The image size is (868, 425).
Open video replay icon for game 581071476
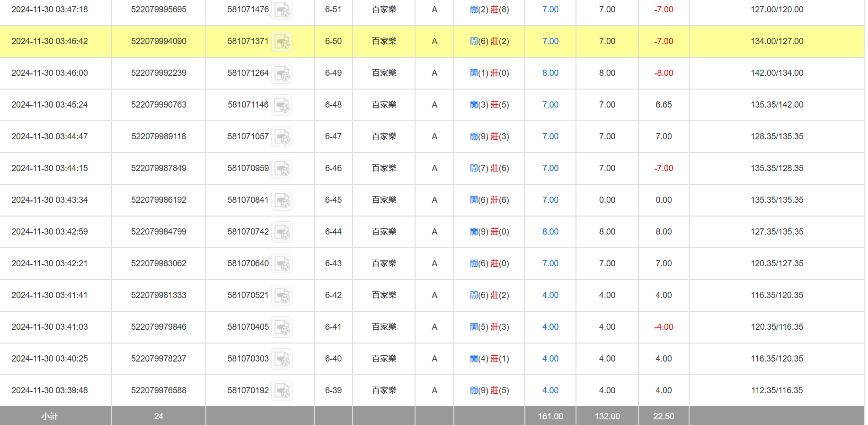tap(282, 10)
